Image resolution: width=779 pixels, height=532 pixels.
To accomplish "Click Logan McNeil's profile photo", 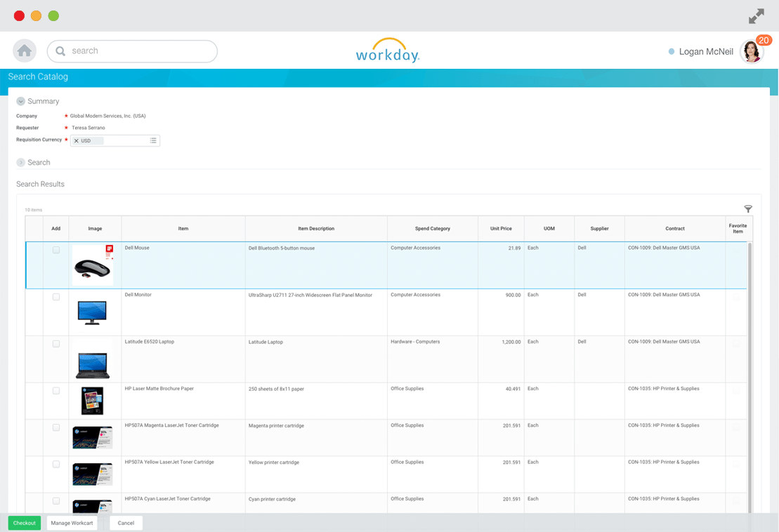I will coord(751,51).
